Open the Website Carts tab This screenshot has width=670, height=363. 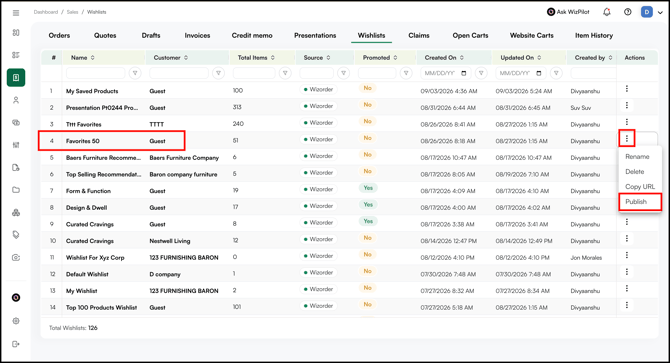click(x=531, y=35)
